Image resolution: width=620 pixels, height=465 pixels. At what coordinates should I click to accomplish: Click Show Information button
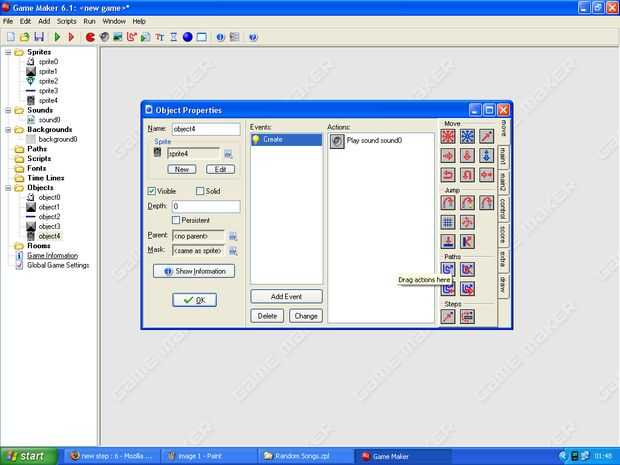194,271
